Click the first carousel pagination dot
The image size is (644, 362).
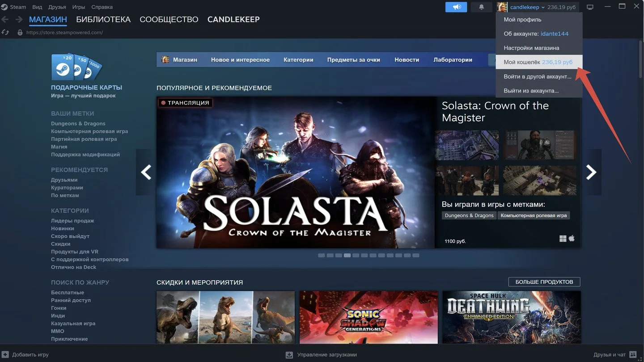pyautogui.click(x=321, y=256)
